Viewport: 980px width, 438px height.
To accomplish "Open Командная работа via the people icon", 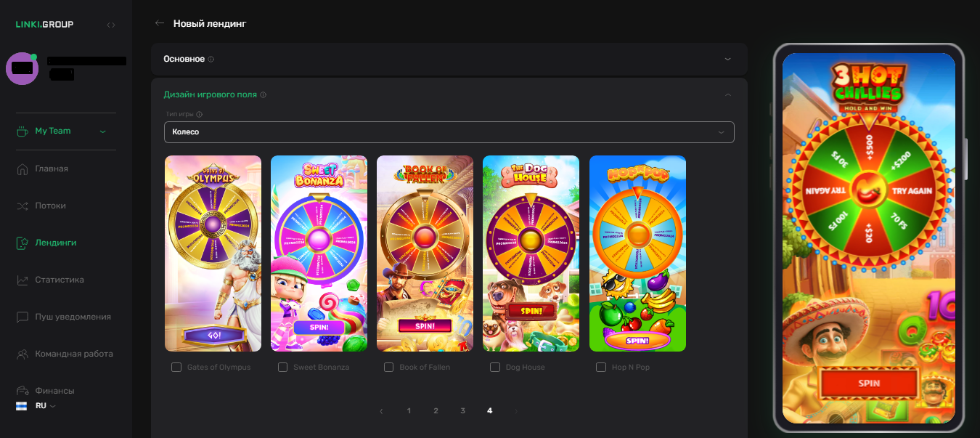I will coord(22,354).
